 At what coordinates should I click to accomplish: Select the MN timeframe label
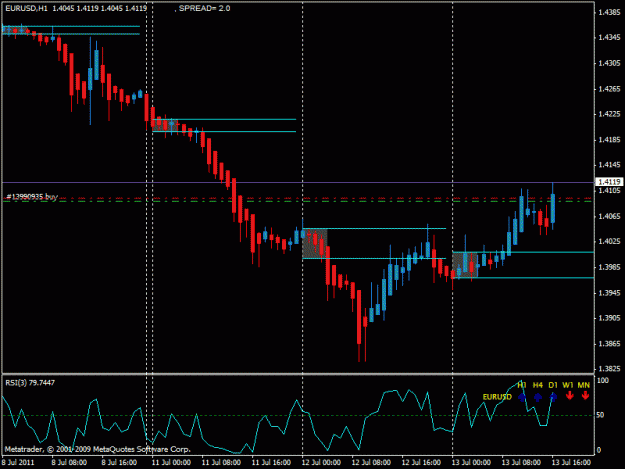coord(584,385)
